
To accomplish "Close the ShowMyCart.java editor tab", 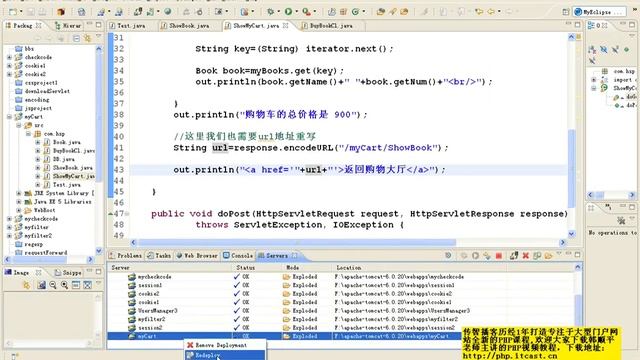I will click(x=286, y=25).
